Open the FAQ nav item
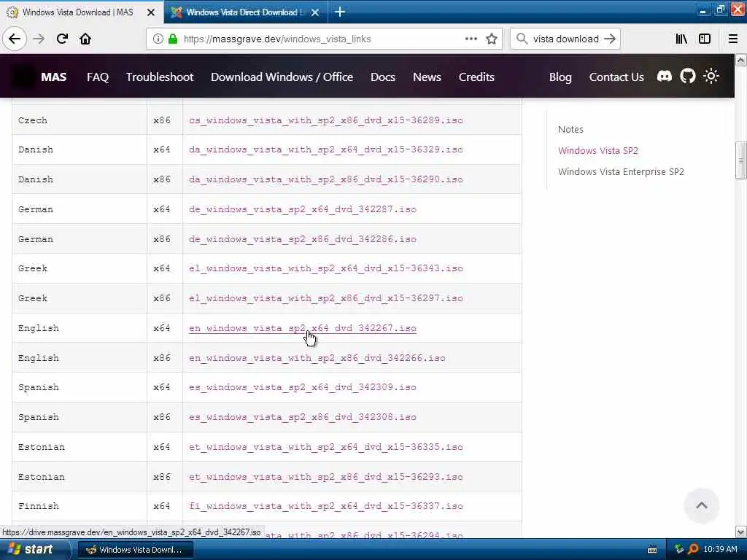Screen dimensions: 747x560 [x=98, y=77]
